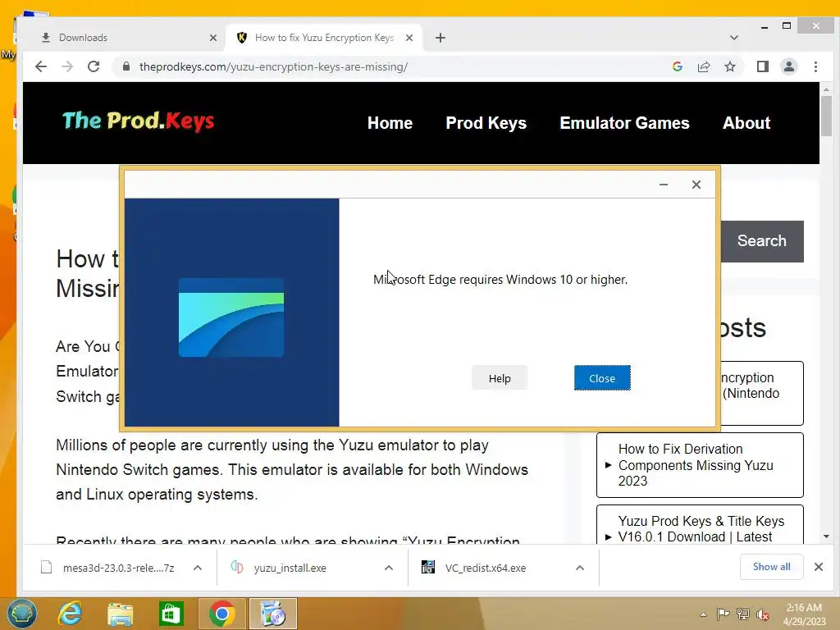The image size is (840, 630).
Task: Close the Downloads tab
Action: [213, 38]
